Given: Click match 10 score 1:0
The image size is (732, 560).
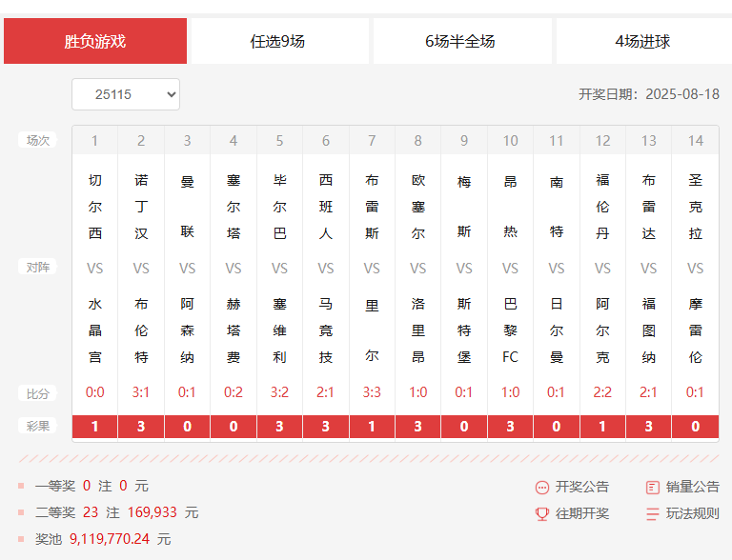Looking at the screenshot, I should point(511,392).
